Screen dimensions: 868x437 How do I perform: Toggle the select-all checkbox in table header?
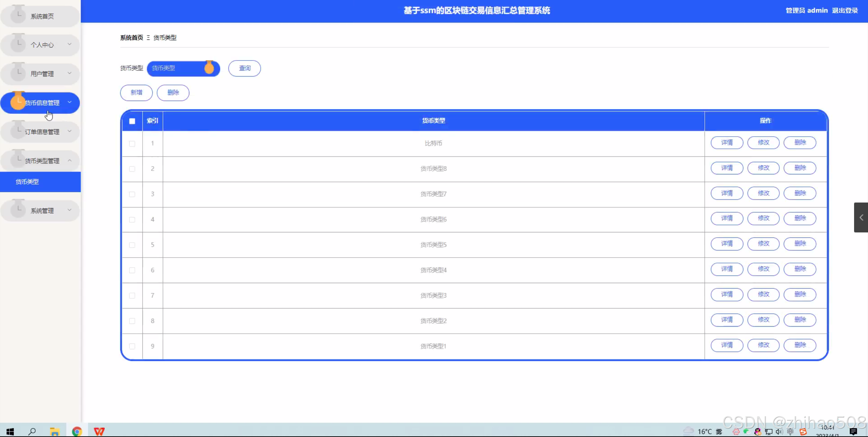pos(132,121)
